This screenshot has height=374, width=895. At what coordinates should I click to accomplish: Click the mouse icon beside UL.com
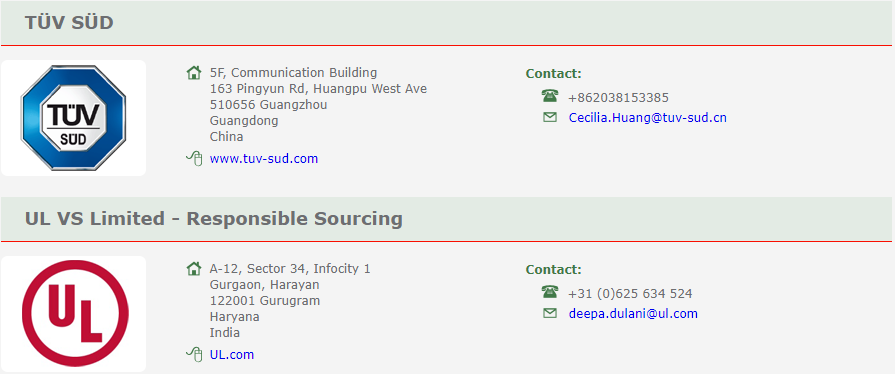coord(195,355)
